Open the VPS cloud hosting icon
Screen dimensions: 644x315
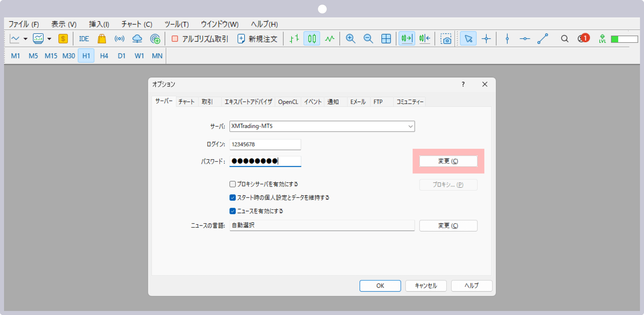tap(137, 39)
